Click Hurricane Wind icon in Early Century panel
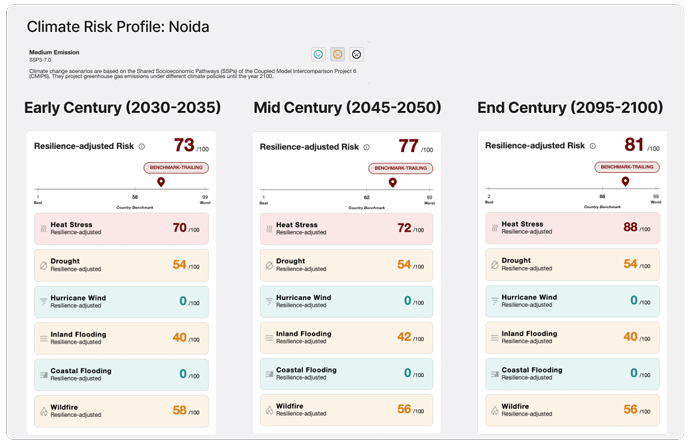Screen dimensions: 691x447 click(42, 301)
